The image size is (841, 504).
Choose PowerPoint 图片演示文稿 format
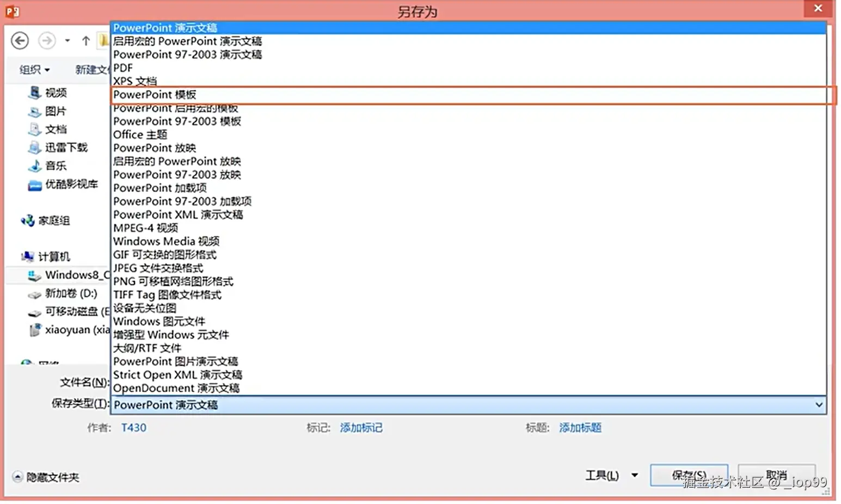468,361
